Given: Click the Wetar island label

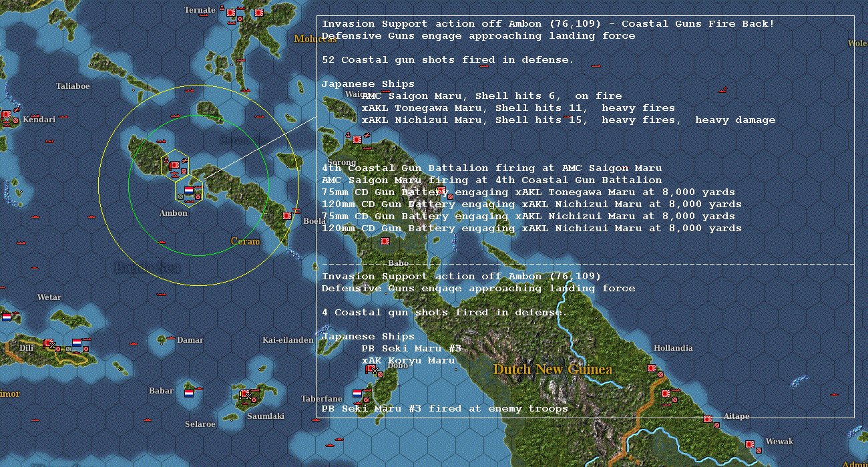Looking at the screenshot, I should click(x=49, y=297).
